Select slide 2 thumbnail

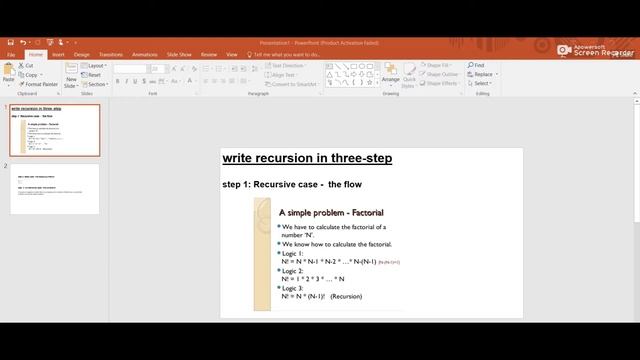click(x=55, y=189)
